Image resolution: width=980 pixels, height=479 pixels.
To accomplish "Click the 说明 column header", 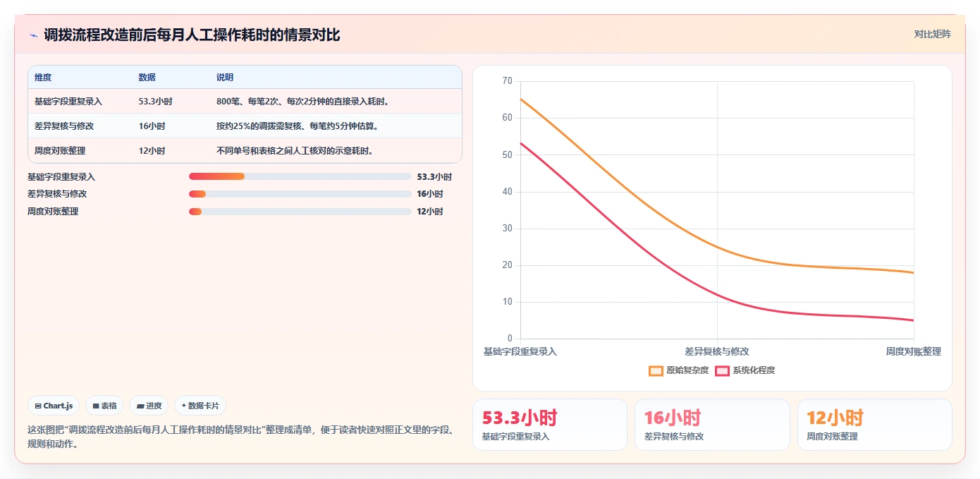I will click(x=225, y=78).
